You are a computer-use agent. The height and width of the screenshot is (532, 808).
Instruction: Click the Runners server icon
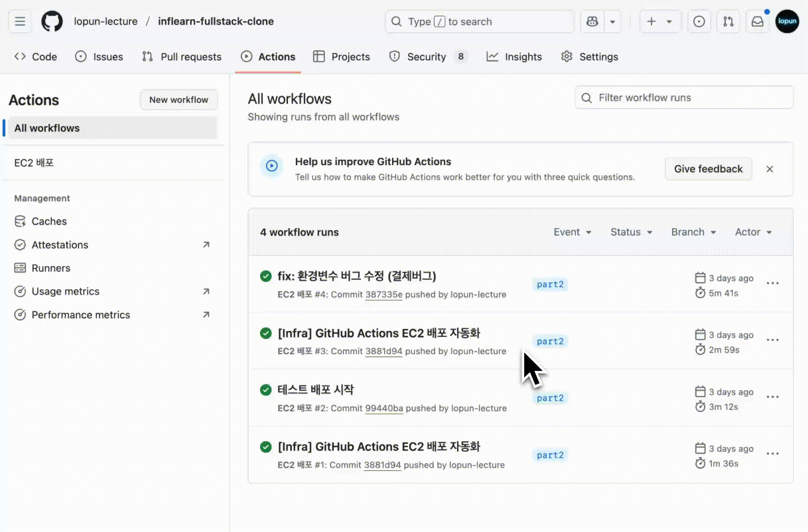[20, 268]
